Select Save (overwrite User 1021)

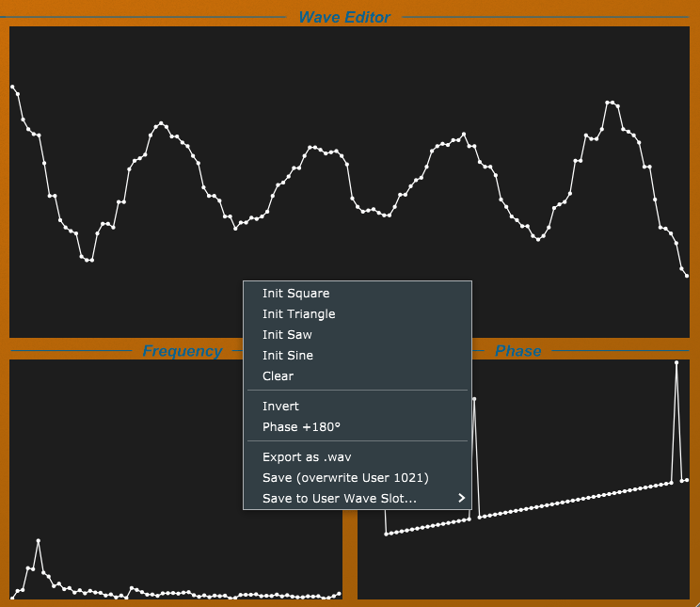click(345, 478)
